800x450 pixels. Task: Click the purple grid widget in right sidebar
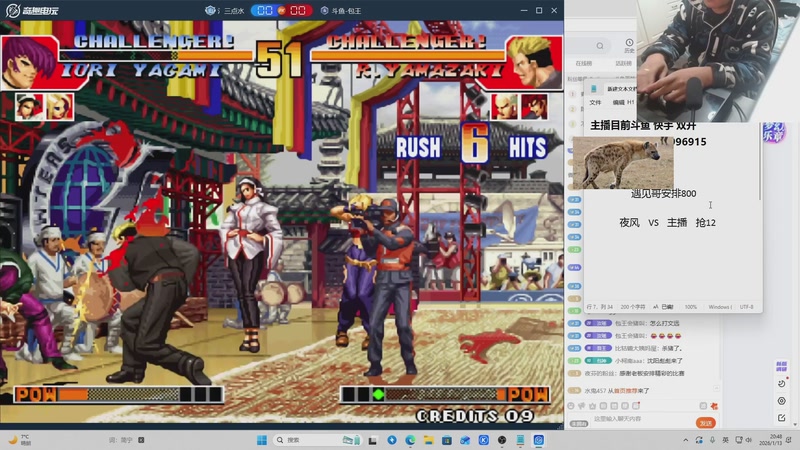pos(781,366)
